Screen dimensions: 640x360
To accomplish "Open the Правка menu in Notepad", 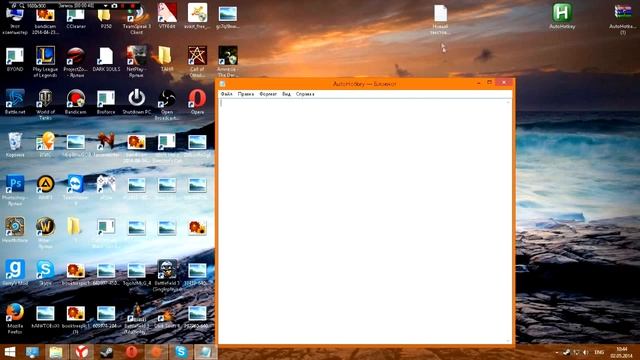I will [246, 94].
